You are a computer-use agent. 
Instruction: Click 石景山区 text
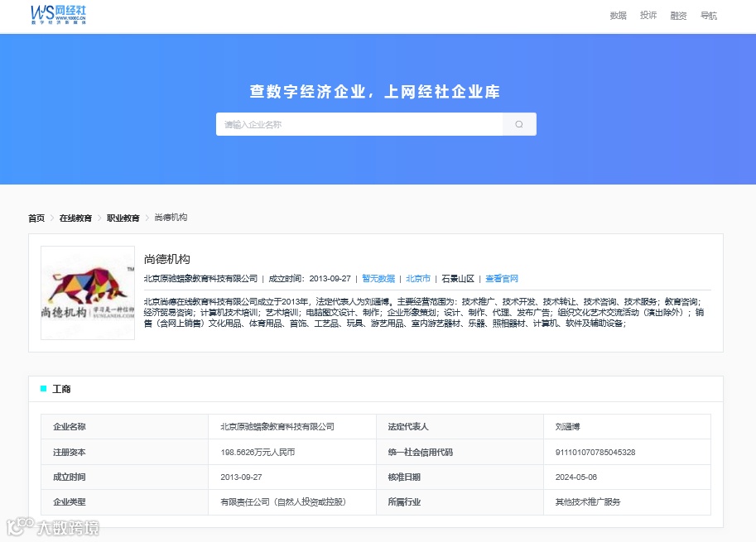(458, 279)
